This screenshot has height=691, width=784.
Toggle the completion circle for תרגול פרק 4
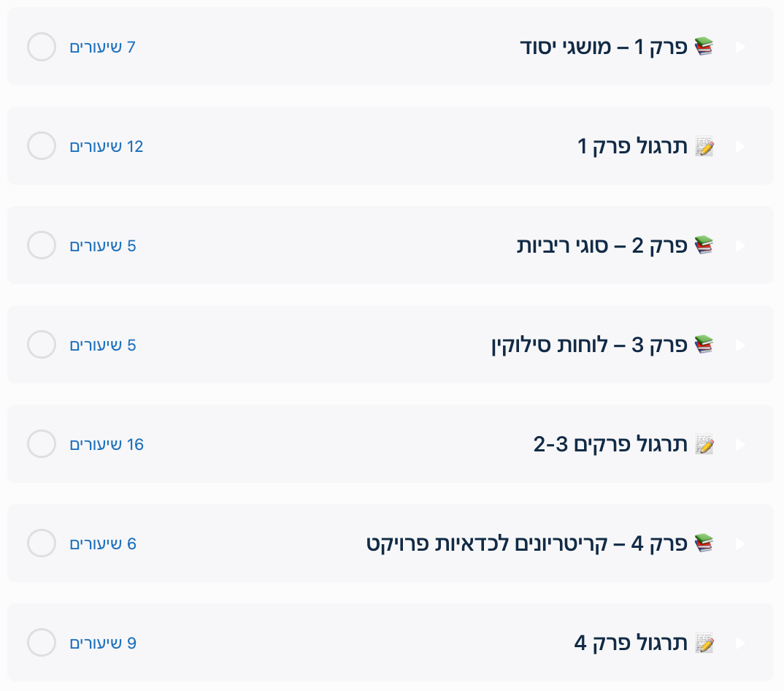42,643
